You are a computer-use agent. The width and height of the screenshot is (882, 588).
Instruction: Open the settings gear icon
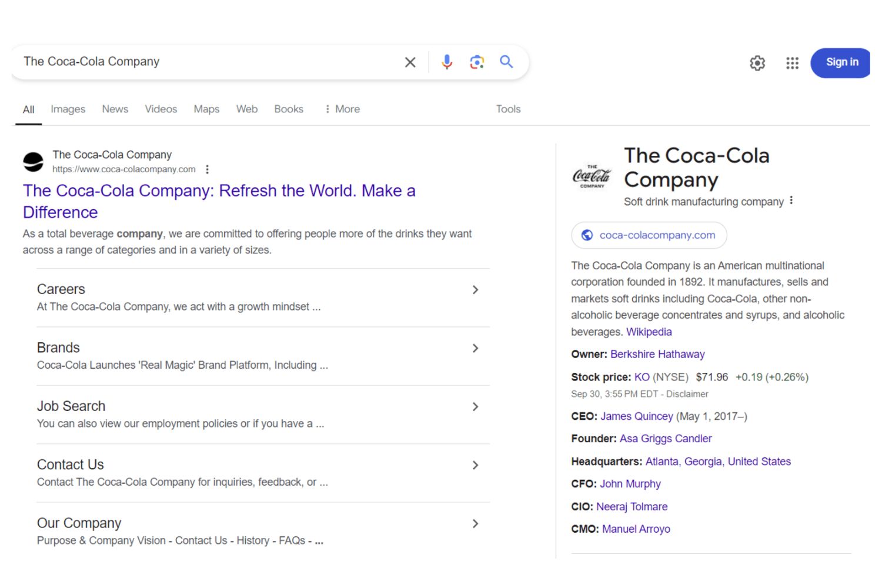pyautogui.click(x=757, y=63)
